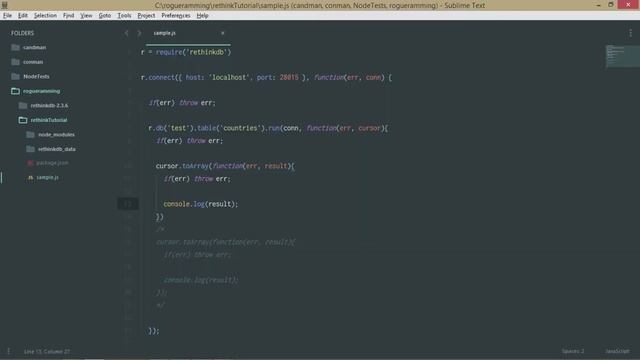This screenshot has width=640, height=360.
Task: Open the Edit menu
Action: click(x=22, y=16)
